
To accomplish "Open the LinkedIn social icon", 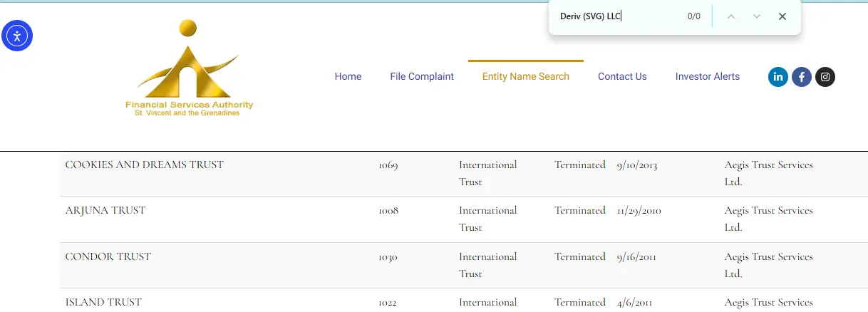I will (778, 77).
